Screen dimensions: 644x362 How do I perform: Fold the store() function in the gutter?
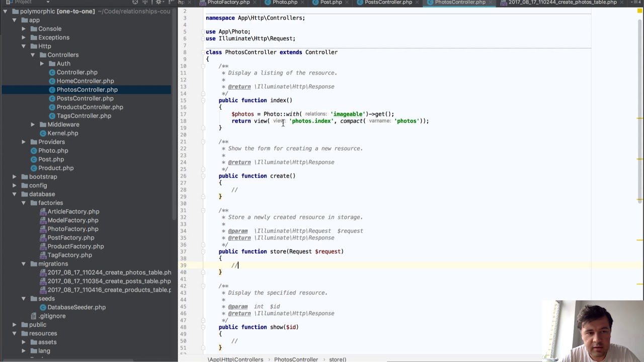coord(204,251)
